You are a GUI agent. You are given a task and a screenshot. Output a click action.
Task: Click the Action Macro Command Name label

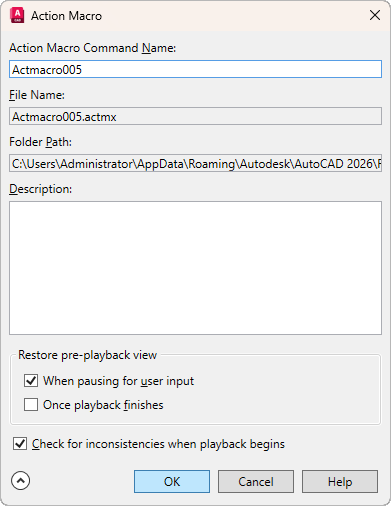(x=92, y=48)
